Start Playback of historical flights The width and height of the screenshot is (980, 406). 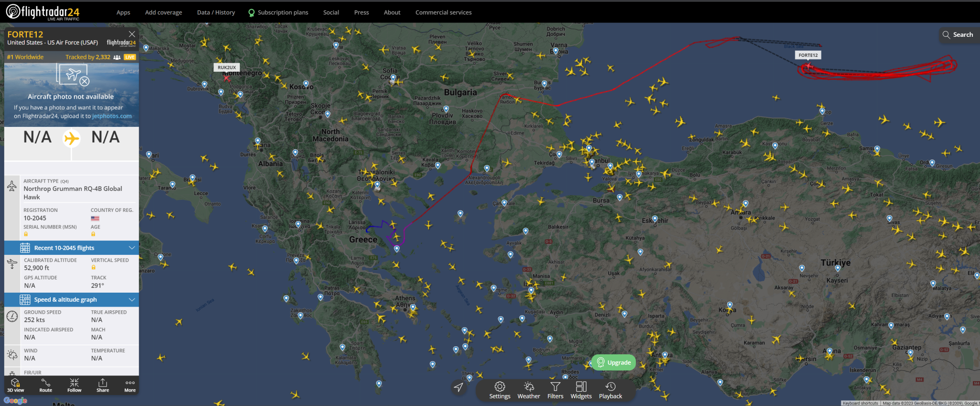(610, 390)
